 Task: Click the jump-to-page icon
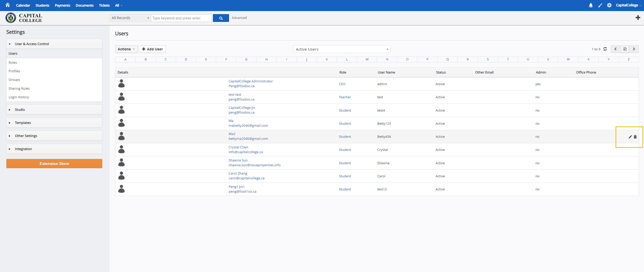coord(625,49)
